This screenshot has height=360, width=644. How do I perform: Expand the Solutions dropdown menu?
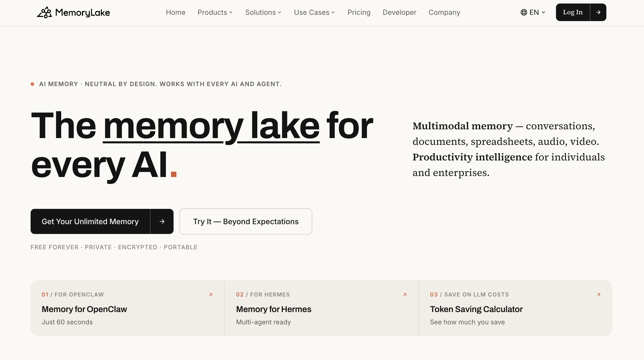[263, 12]
